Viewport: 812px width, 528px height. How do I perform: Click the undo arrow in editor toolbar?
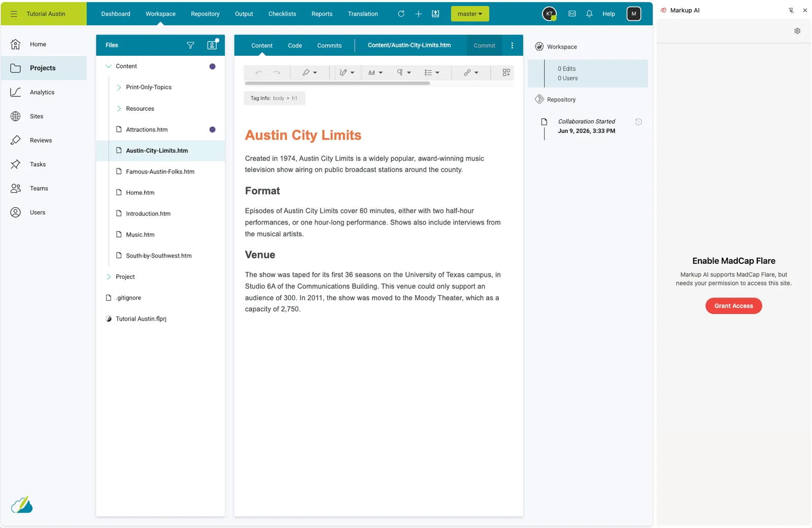[259, 73]
